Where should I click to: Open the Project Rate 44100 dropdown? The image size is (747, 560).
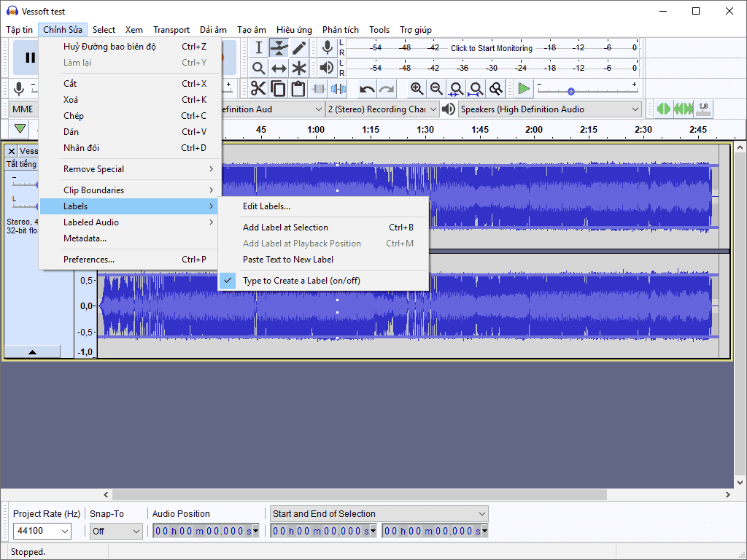pyautogui.click(x=42, y=531)
